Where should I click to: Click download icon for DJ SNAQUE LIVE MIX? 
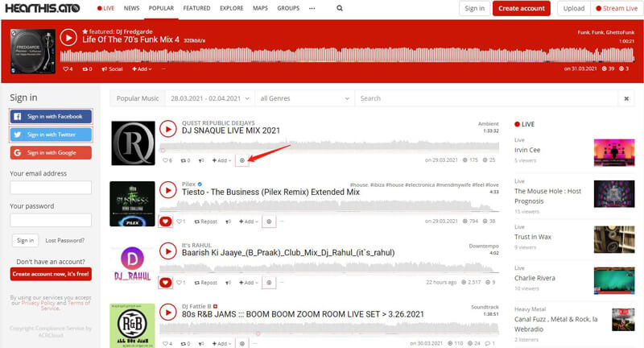coord(242,160)
